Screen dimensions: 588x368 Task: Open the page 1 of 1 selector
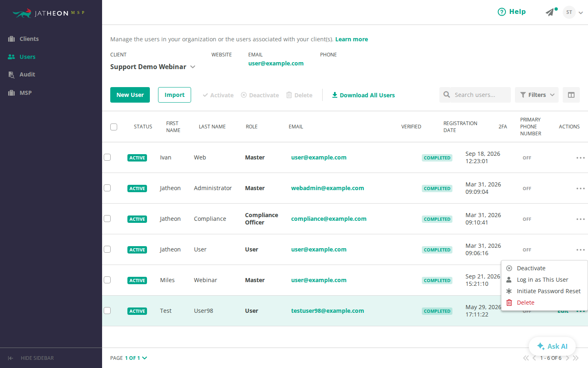136,358
